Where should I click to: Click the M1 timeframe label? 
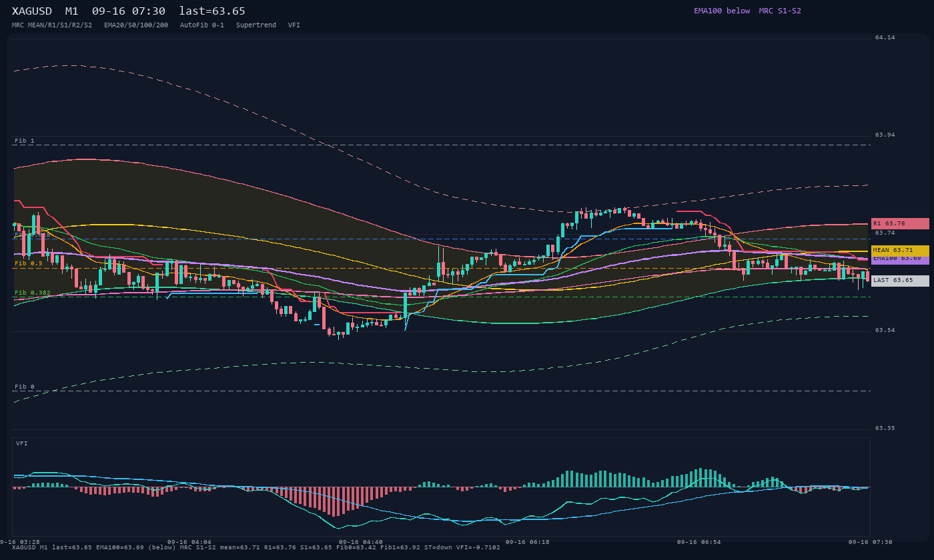72,11
